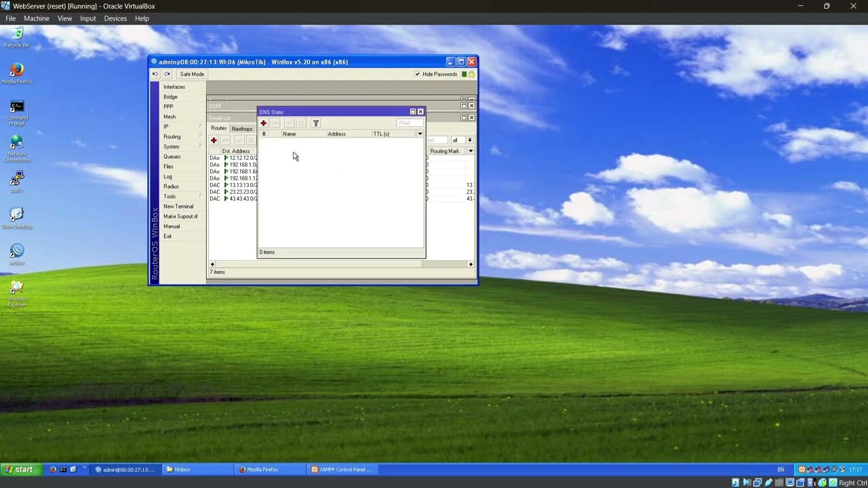Switch to XAMPP Control Panel taskbar button
This screenshot has height=488, width=868.
341,469
